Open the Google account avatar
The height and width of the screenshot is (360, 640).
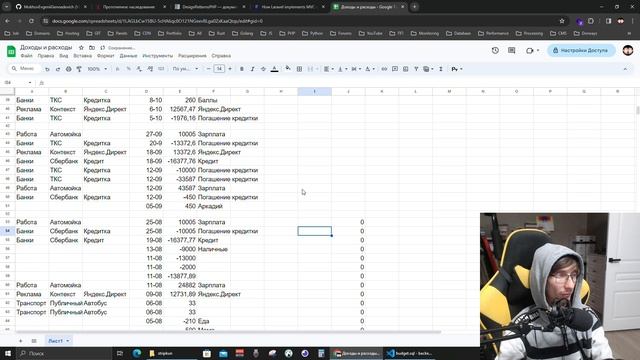[628, 50]
